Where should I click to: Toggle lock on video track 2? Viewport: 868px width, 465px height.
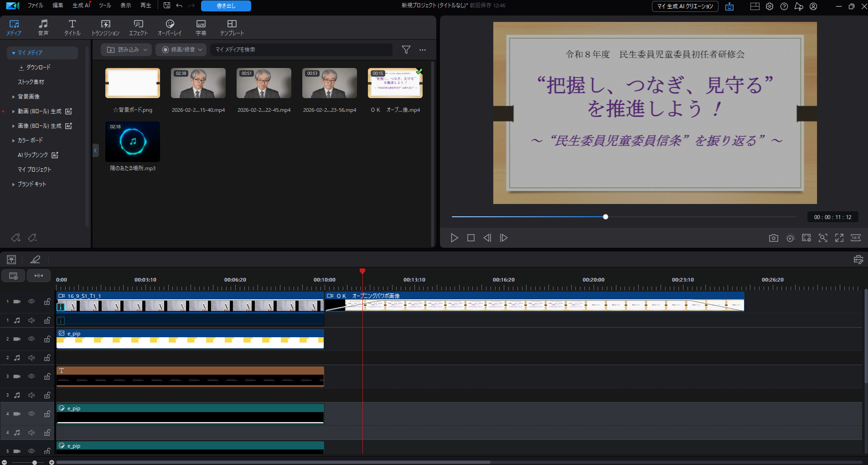tap(47, 339)
